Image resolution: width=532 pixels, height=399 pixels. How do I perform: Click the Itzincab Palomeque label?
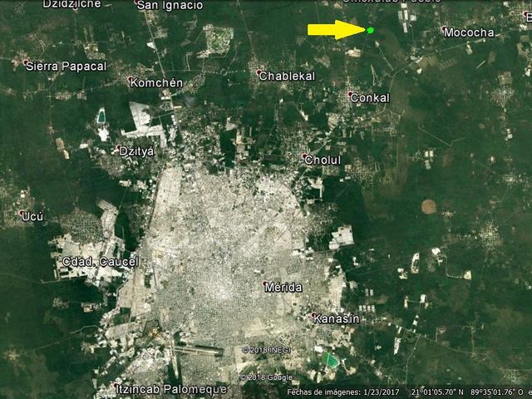pyautogui.click(x=171, y=389)
